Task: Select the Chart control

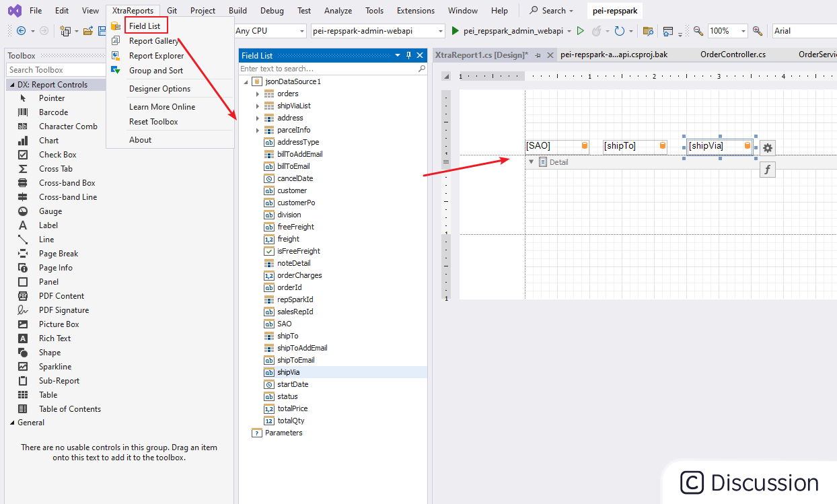Action: (x=48, y=141)
